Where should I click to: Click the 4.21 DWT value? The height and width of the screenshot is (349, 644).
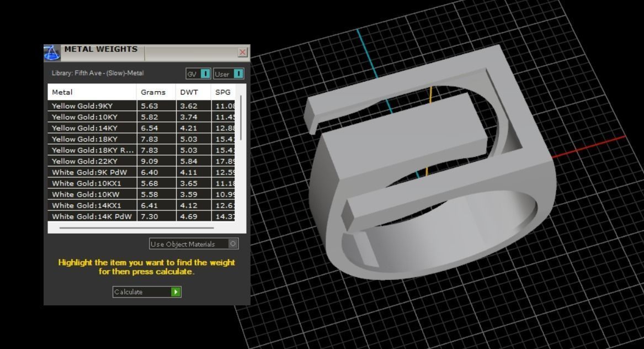click(189, 128)
